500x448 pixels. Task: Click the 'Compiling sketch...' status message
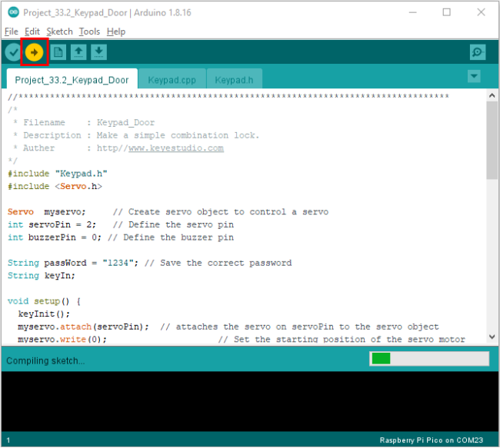pyautogui.click(x=45, y=360)
